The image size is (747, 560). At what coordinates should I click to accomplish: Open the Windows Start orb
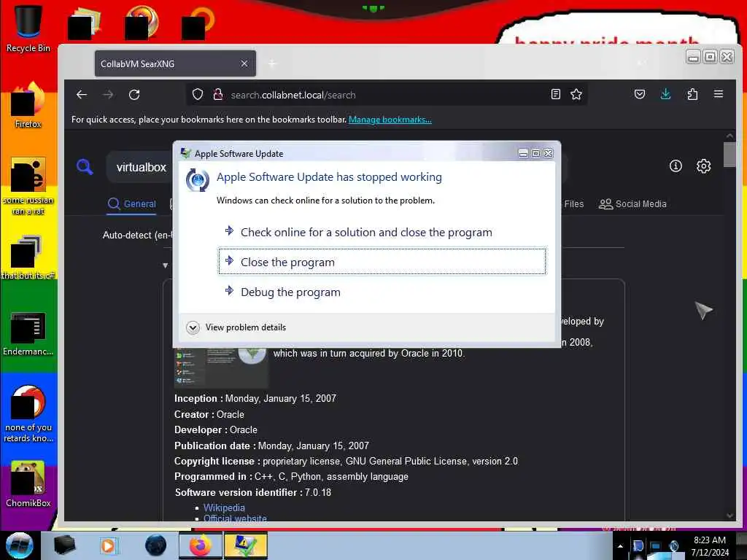coord(20,545)
